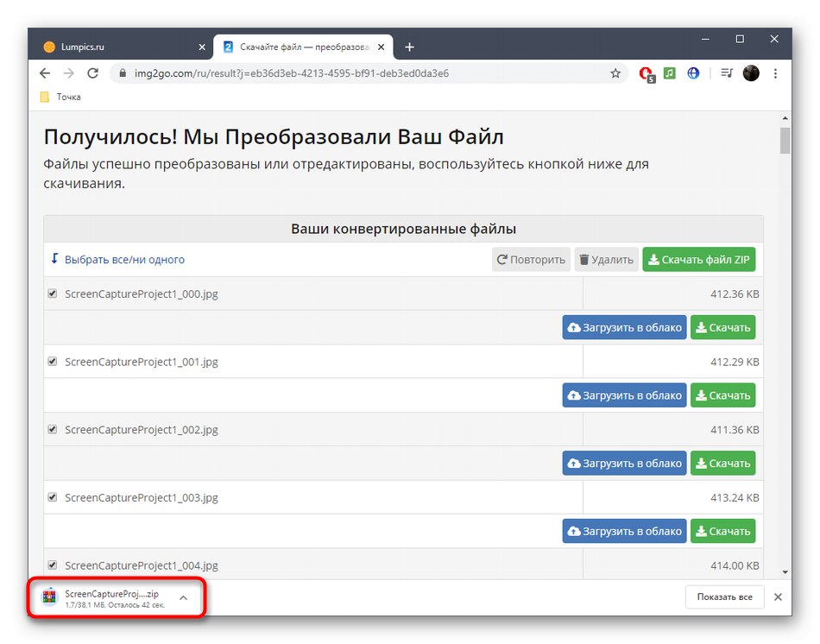The width and height of the screenshot is (820, 644).
Task: Open the Chrome profile avatar
Action: tap(751, 73)
